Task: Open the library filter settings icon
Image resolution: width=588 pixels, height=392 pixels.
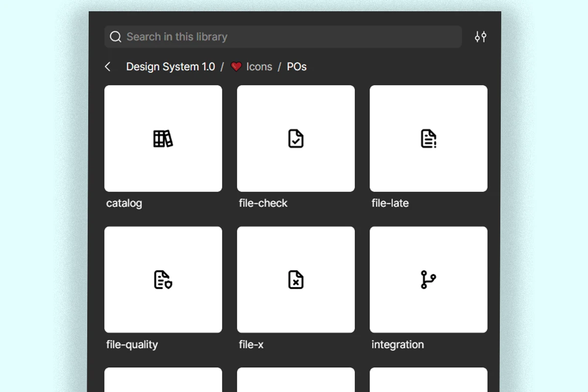Action: pos(481,37)
